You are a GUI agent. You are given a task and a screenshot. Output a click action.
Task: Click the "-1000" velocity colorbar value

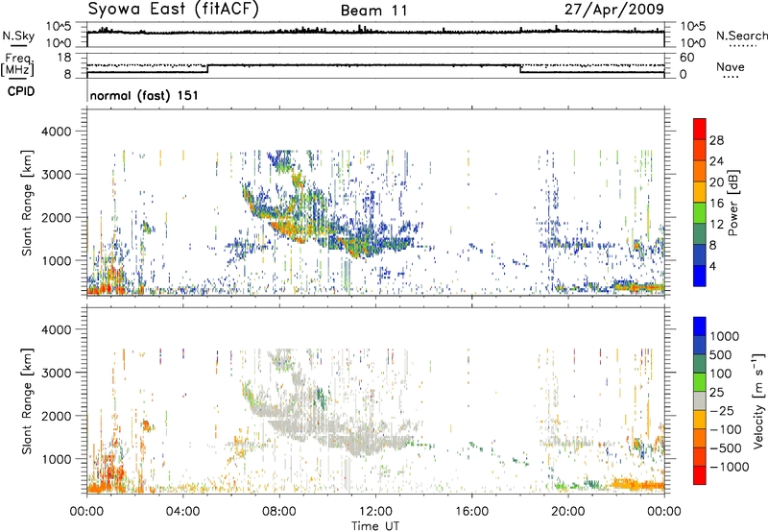pos(730,467)
